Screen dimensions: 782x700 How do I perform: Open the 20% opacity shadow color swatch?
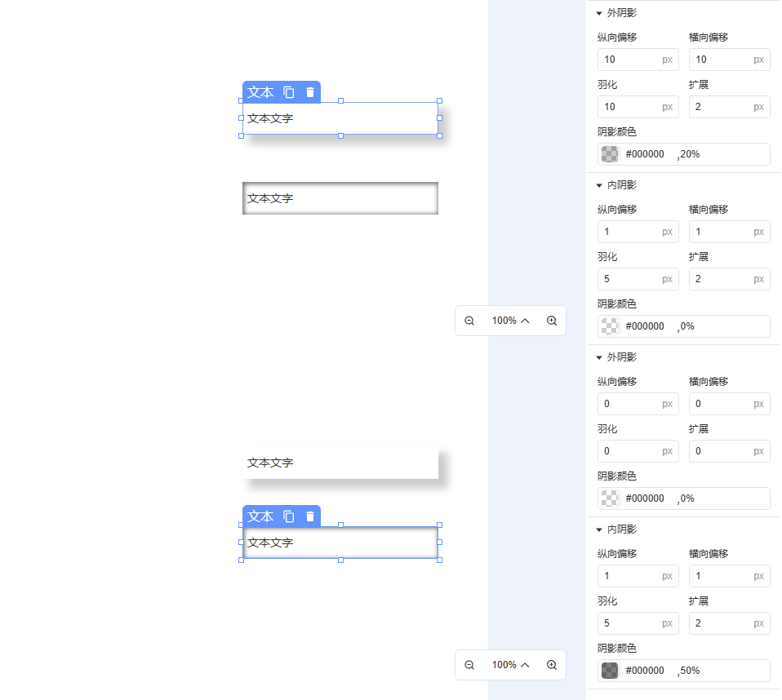[x=610, y=154]
